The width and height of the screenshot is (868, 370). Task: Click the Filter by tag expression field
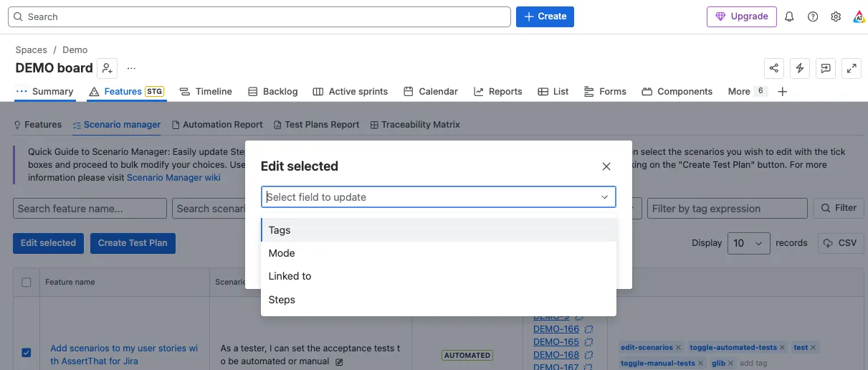728,209
